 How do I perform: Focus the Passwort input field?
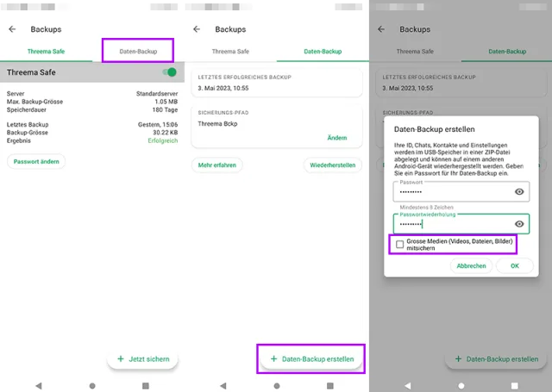pyautogui.click(x=461, y=191)
